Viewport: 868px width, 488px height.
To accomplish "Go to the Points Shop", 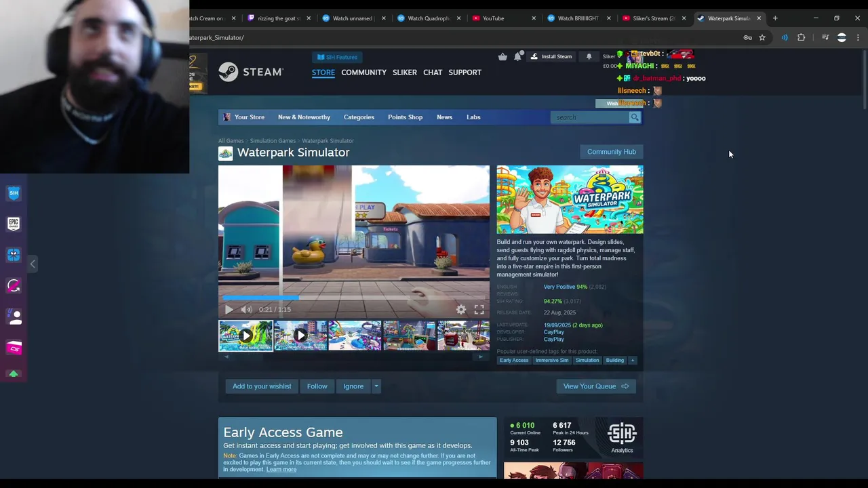I will [405, 117].
